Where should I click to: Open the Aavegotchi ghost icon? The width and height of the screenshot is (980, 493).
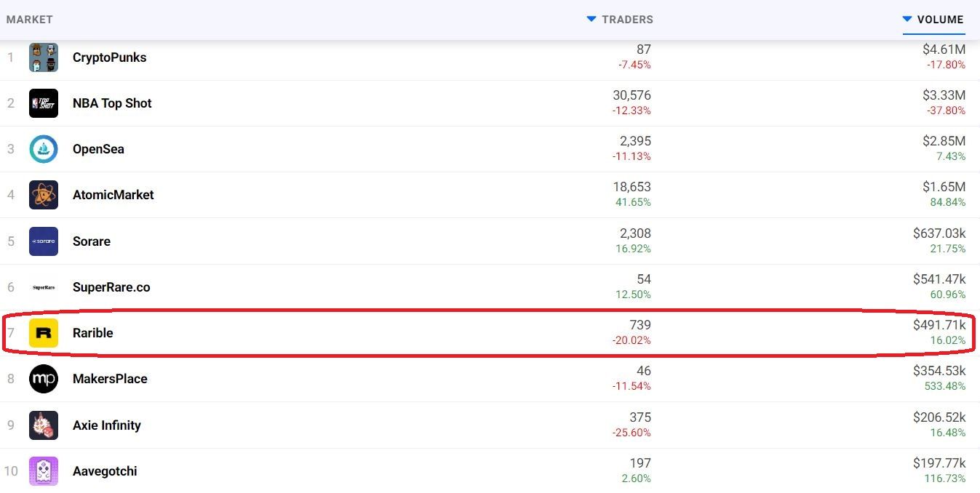pyautogui.click(x=44, y=471)
